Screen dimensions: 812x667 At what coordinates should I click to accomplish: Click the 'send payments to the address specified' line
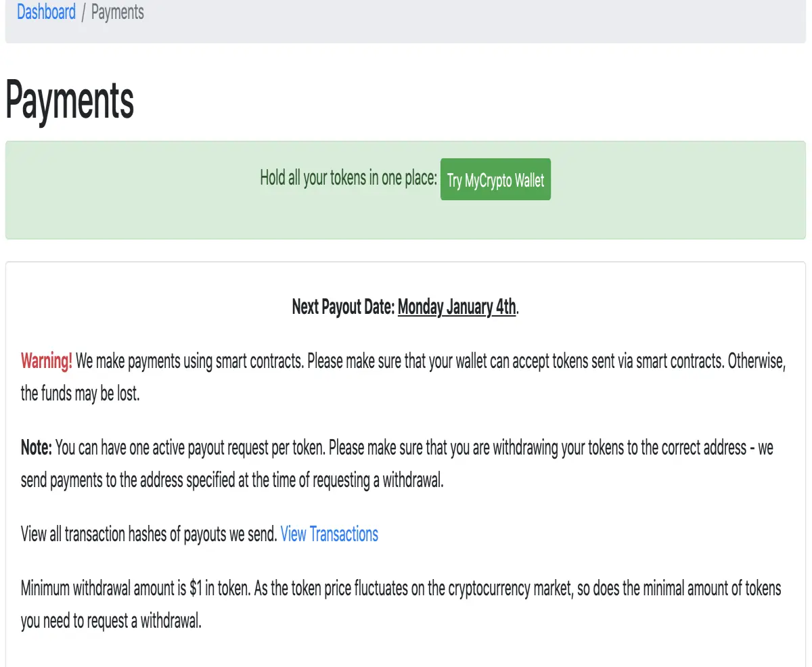pyautogui.click(x=232, y=482)
